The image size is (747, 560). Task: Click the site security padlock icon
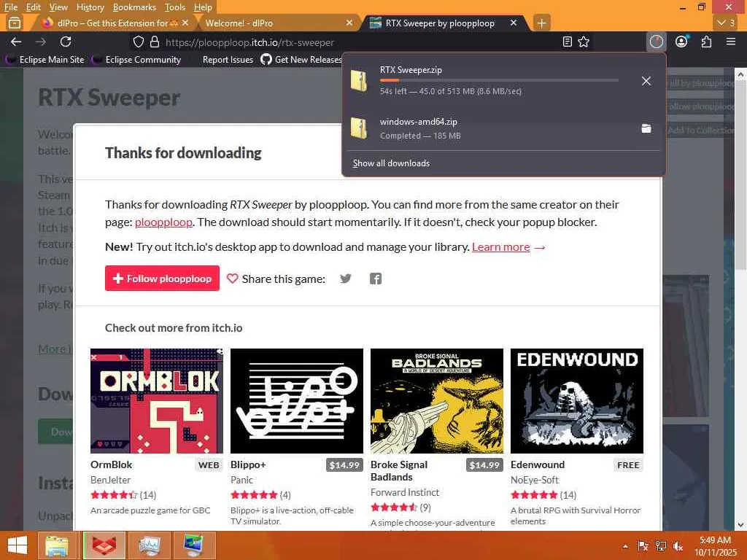point(155,42)
